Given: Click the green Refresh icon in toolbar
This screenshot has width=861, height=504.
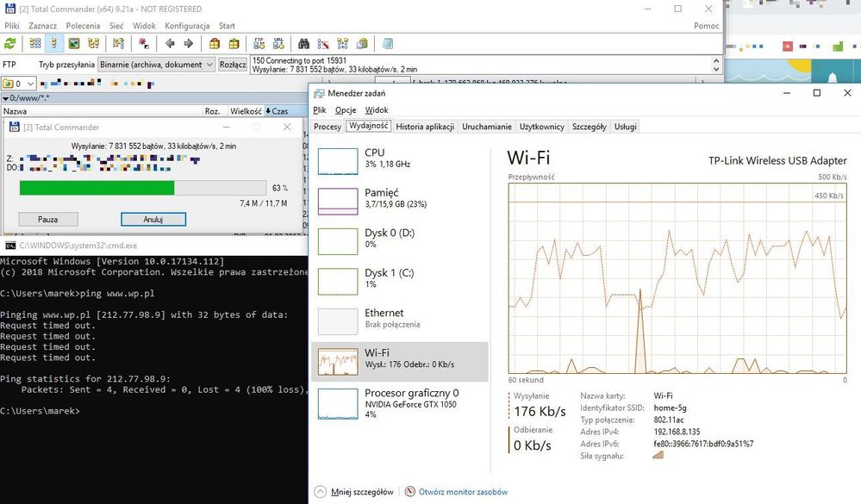Looking at the screenshot, I should (10, 43).
